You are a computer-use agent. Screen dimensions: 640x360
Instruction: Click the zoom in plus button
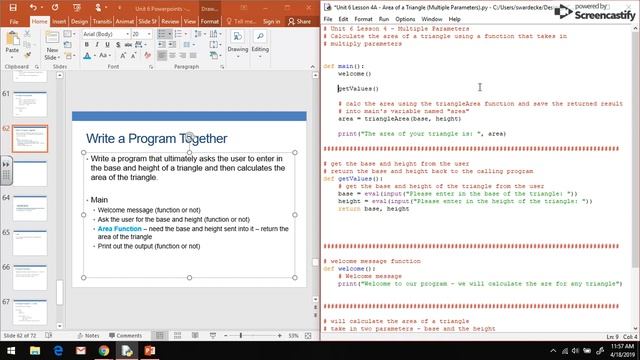tap(280, 336)
